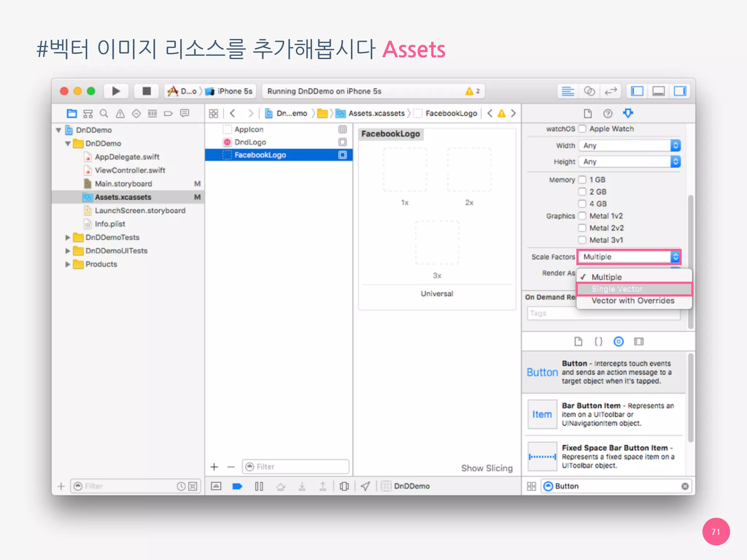Show the Object library

point(619,342)
